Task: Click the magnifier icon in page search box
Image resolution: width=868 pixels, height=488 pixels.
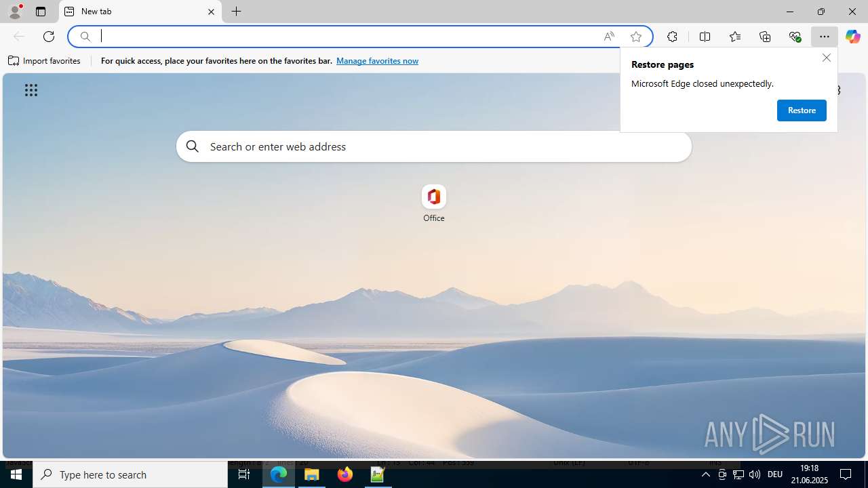Action: coord(193,146)
